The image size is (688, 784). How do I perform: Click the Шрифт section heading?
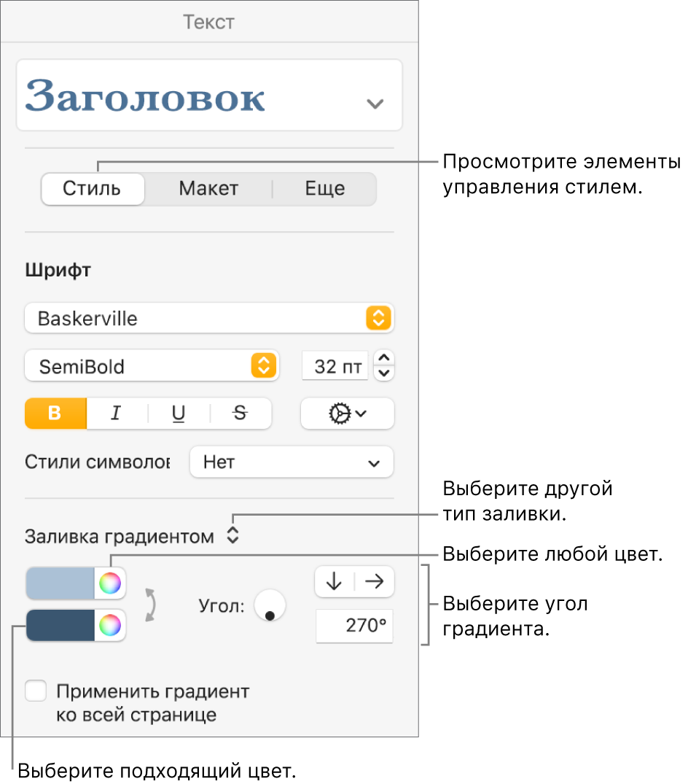coord(58,271)
